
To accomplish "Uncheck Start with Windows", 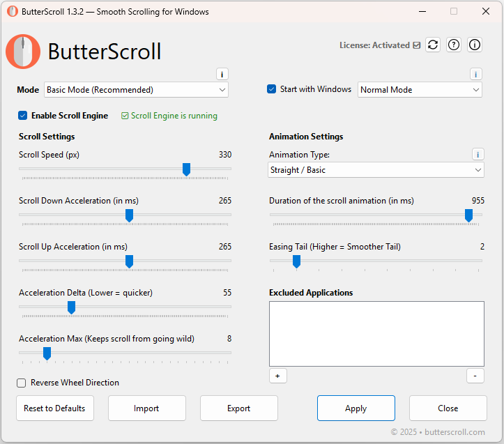I will click(x=272, y=89).
